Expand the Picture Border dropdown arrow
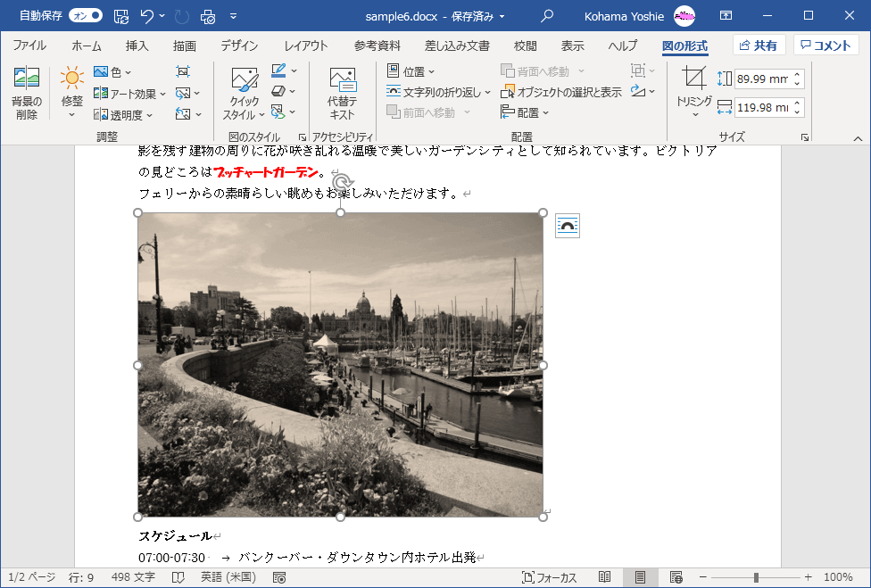 (294, 70)
